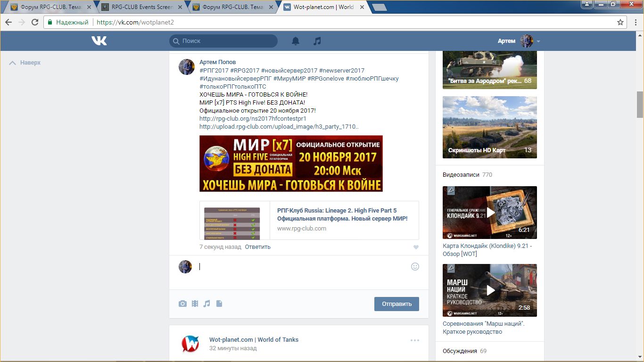
Task: Open the Wot-planet.com post avatar
Action: 190,344
